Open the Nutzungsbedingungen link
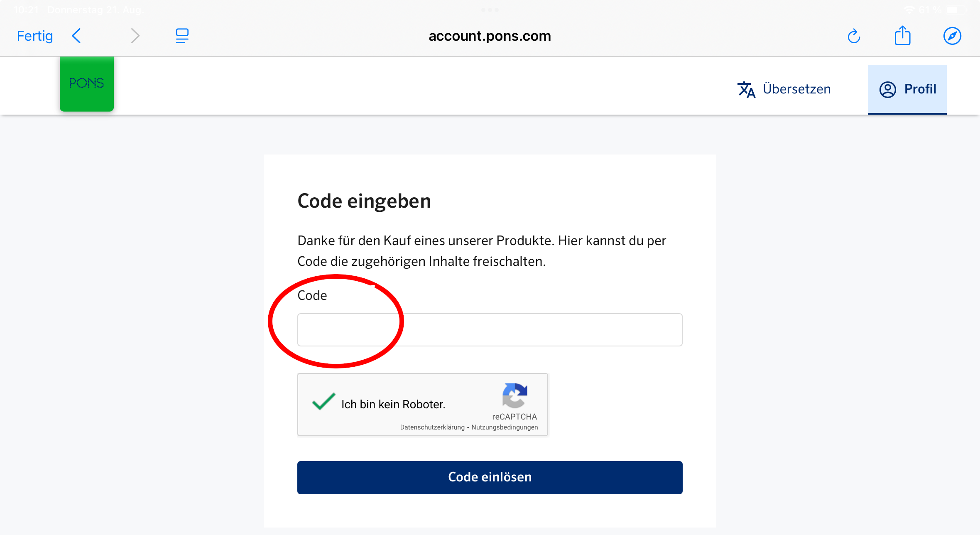980x535 pixels. pos(505,427)
